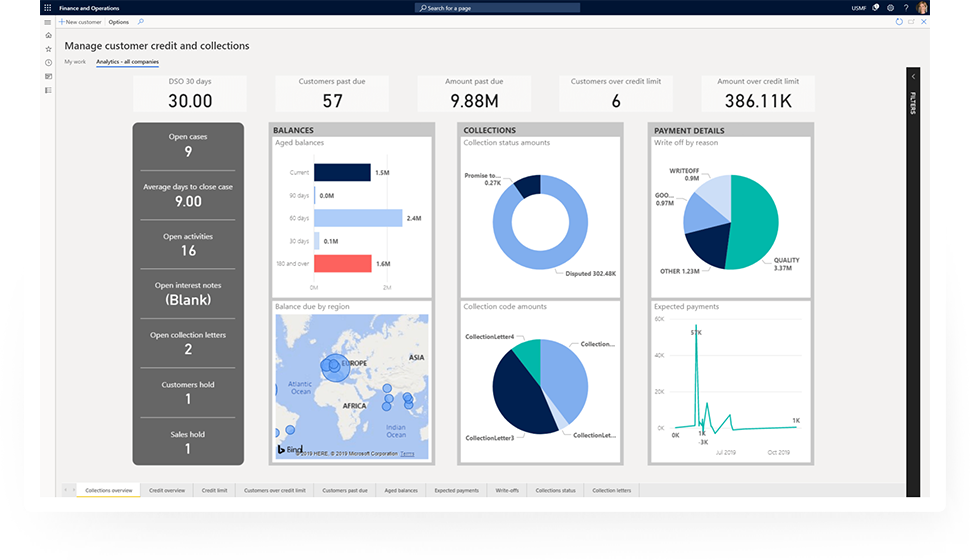Open the Write-offs report tab

[x=507, y=490]
